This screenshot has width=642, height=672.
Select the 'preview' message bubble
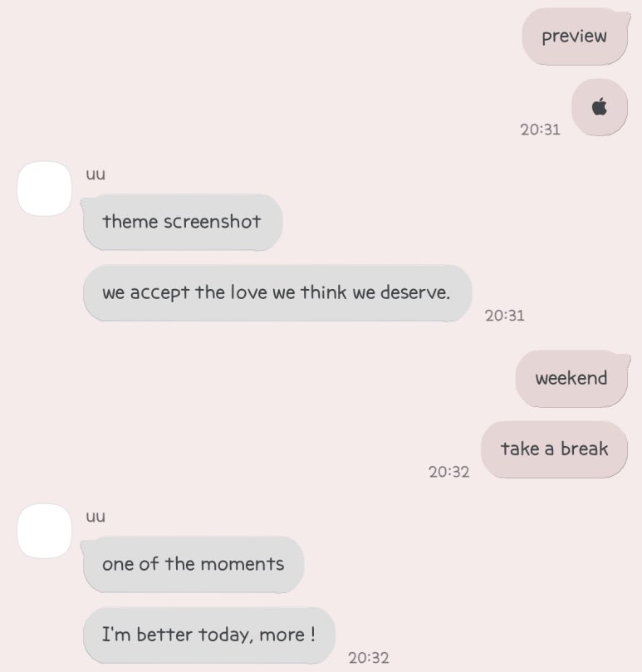(576, 37)
